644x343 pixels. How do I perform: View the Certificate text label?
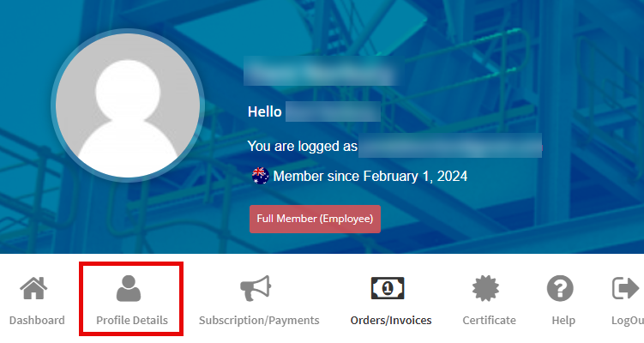(489, 321)
